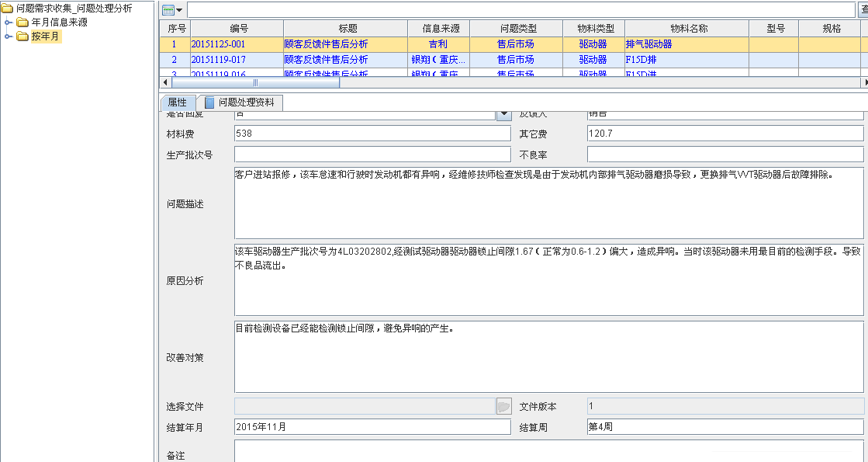Click the 物料名称 column header
This screenshot has width=868, height=462.
tap(686, 28)
